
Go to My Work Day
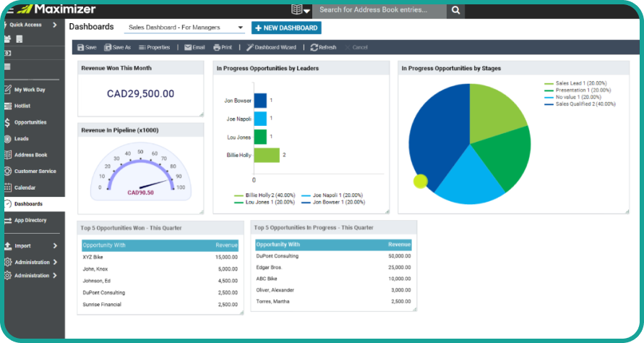click(30, 90)
